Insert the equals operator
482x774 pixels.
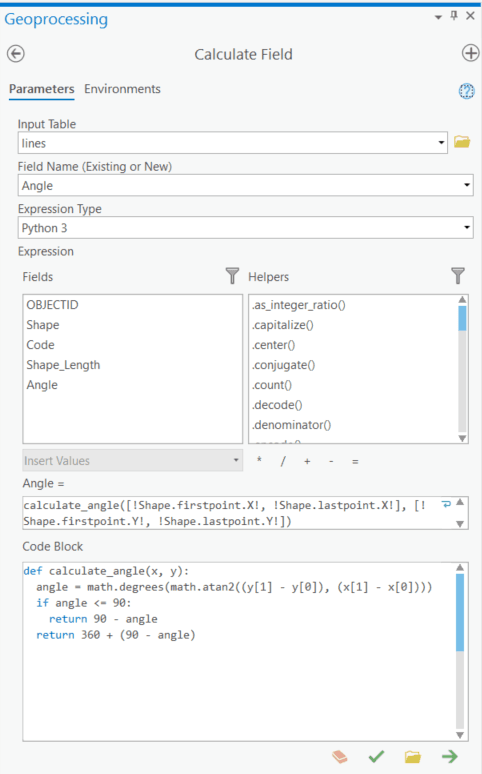tap(355, 462)
